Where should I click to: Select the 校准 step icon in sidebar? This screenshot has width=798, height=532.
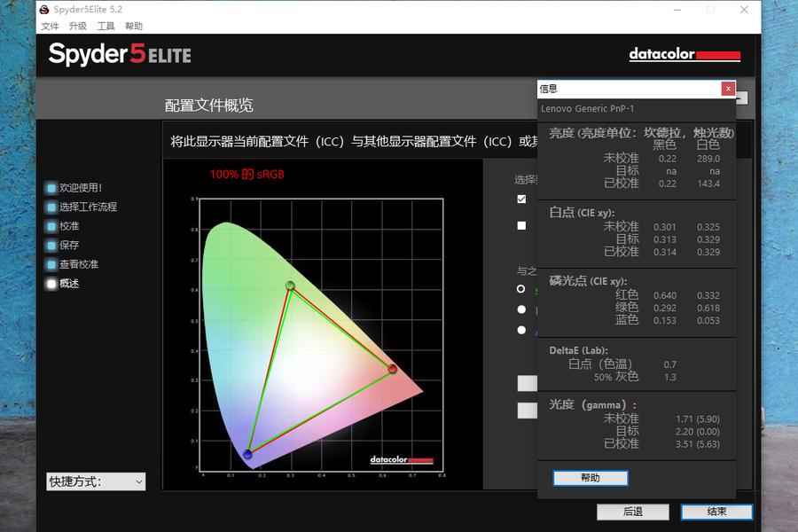pos(51,227)
